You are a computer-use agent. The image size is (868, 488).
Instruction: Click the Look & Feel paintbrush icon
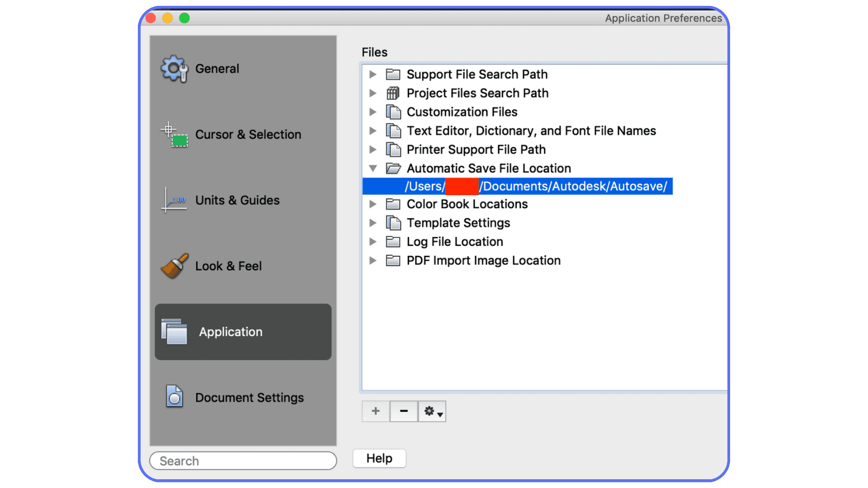[175, 266]
